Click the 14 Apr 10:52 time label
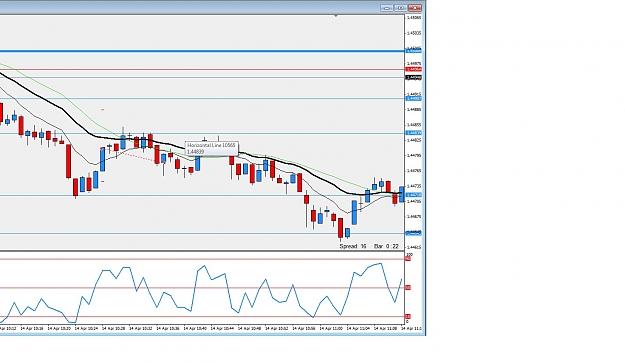The width and height of the screenshot is (625, 363). [276, 329]
